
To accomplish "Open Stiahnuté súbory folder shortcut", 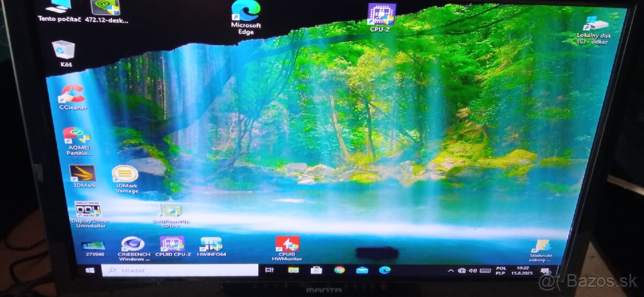I will [540, 251].
